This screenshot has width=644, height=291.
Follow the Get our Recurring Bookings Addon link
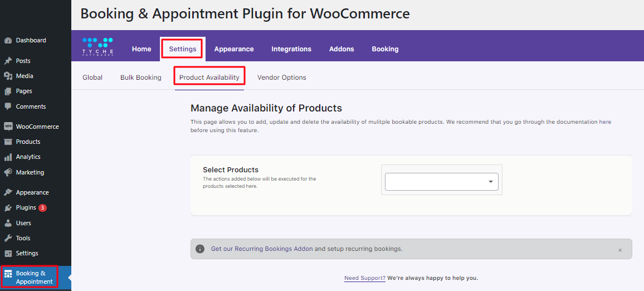tap(262, 249)
